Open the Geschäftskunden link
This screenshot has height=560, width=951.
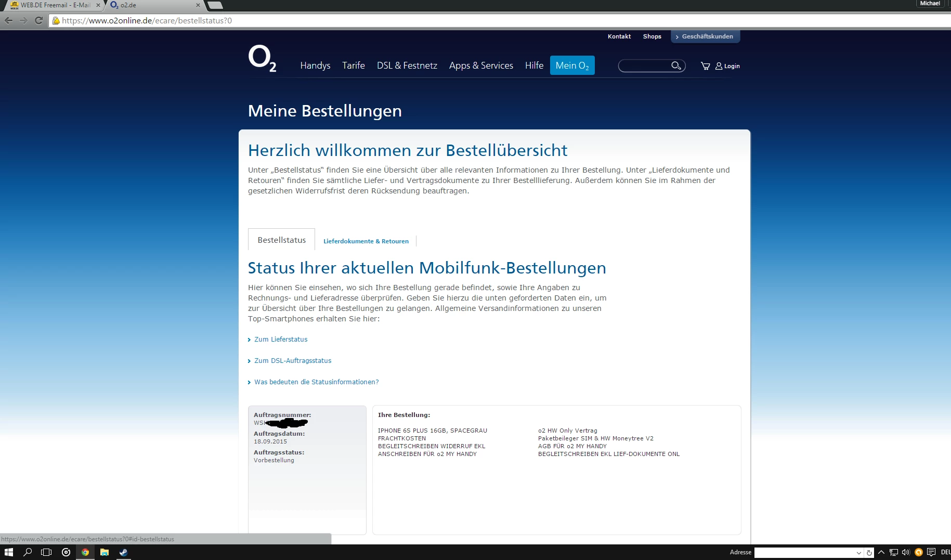click(705, 36)
